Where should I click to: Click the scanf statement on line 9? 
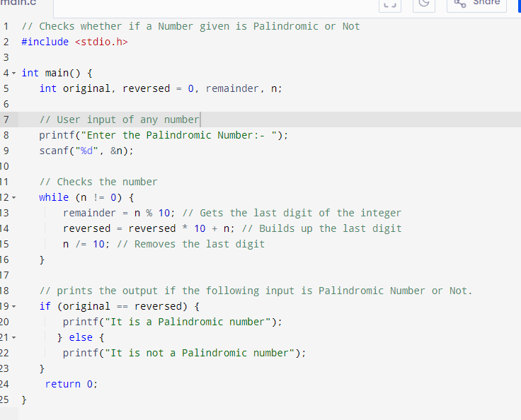point(86,151)
